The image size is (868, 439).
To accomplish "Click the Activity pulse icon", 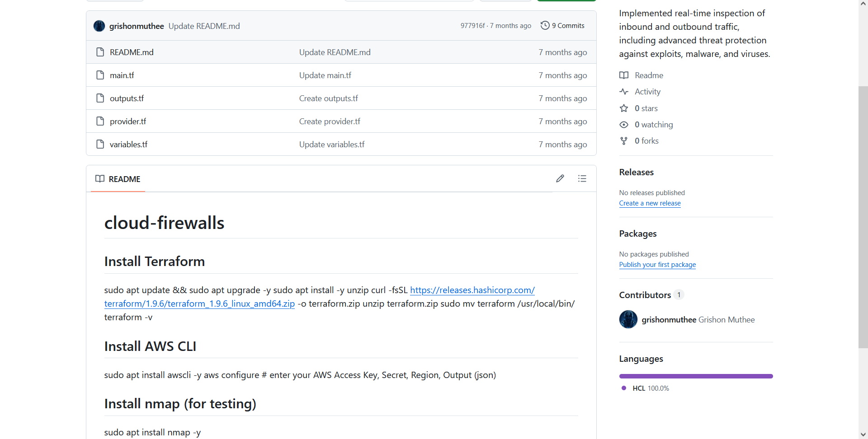I will click(x=624, y=92).
